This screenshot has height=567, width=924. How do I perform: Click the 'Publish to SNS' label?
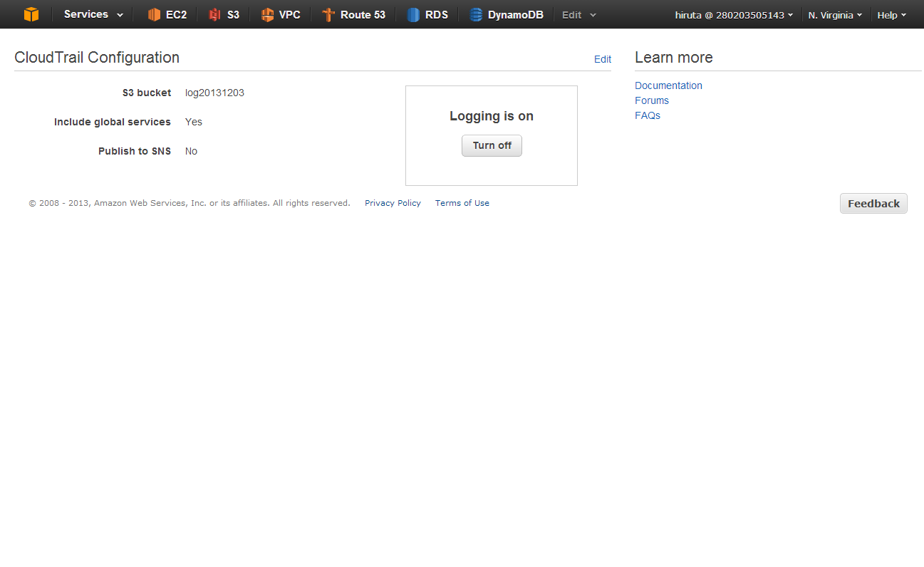pyautogui.click(x=135, y=151)
